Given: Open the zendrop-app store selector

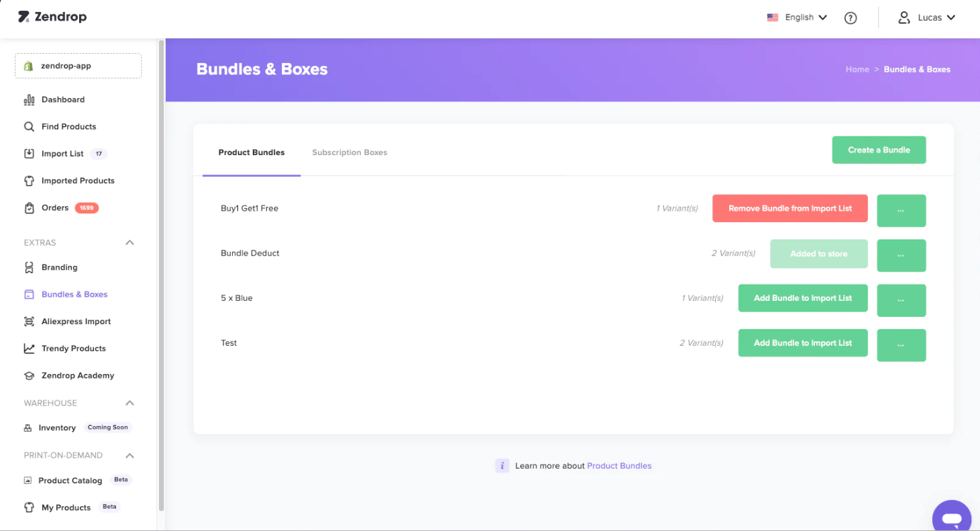Looking at the screenshot, I should pos(78,66).
